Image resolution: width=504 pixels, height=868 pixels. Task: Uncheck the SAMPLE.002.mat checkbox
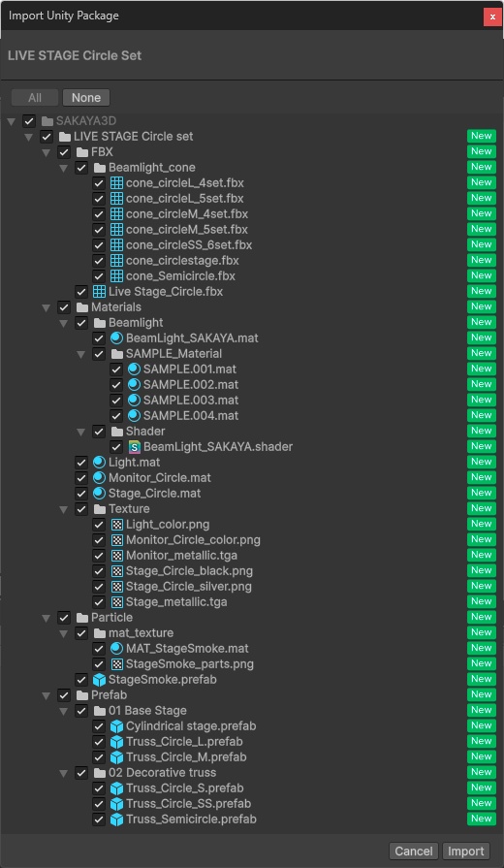point(116,384)
